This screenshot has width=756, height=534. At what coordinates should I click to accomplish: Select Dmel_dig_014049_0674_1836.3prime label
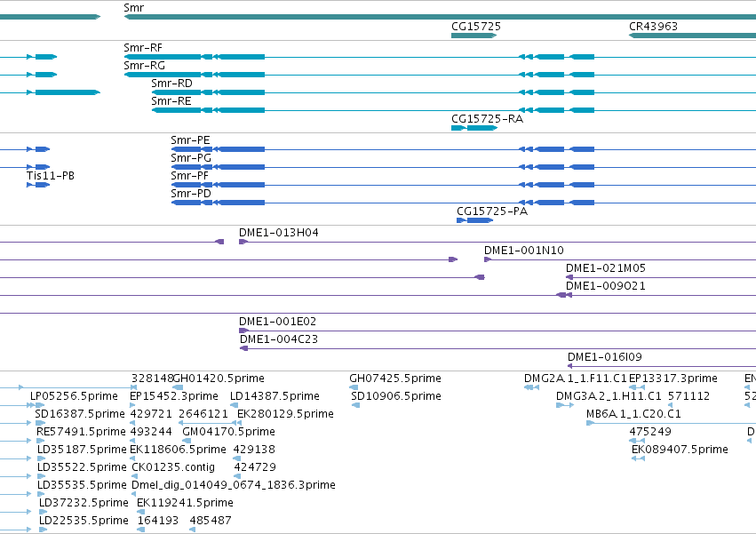click(234, 486)
